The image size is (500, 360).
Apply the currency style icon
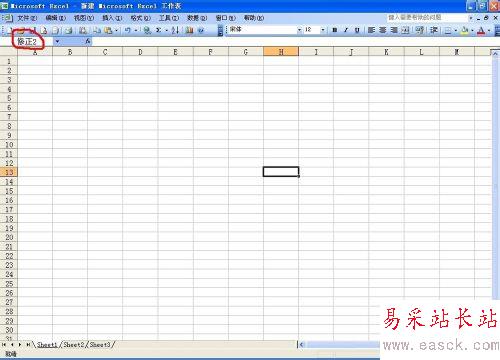pos(420,30)
